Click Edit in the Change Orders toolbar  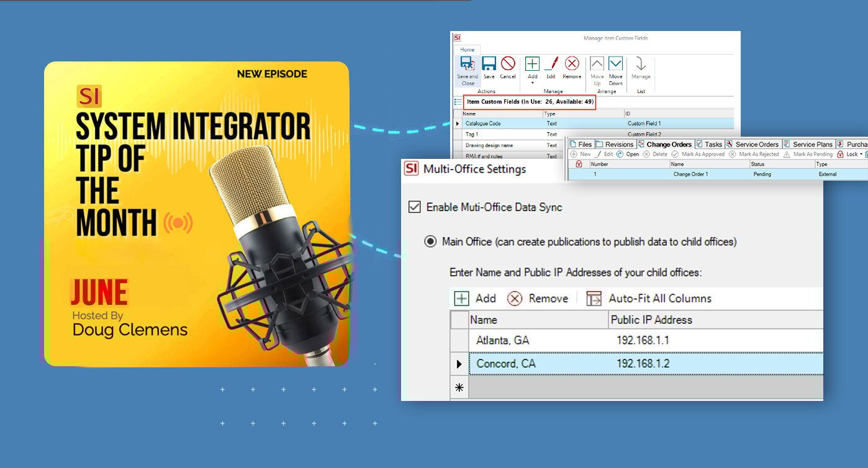click(604, 155)
